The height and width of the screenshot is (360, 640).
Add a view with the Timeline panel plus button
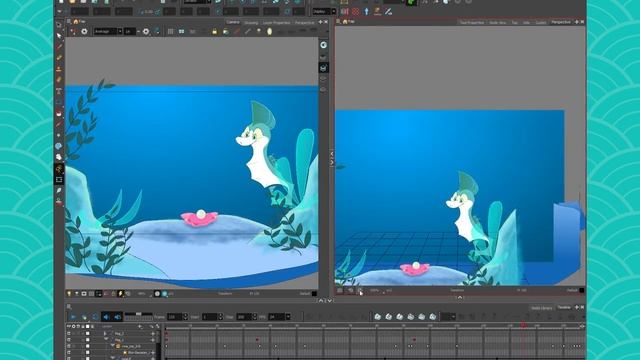[x=577, y=307]
